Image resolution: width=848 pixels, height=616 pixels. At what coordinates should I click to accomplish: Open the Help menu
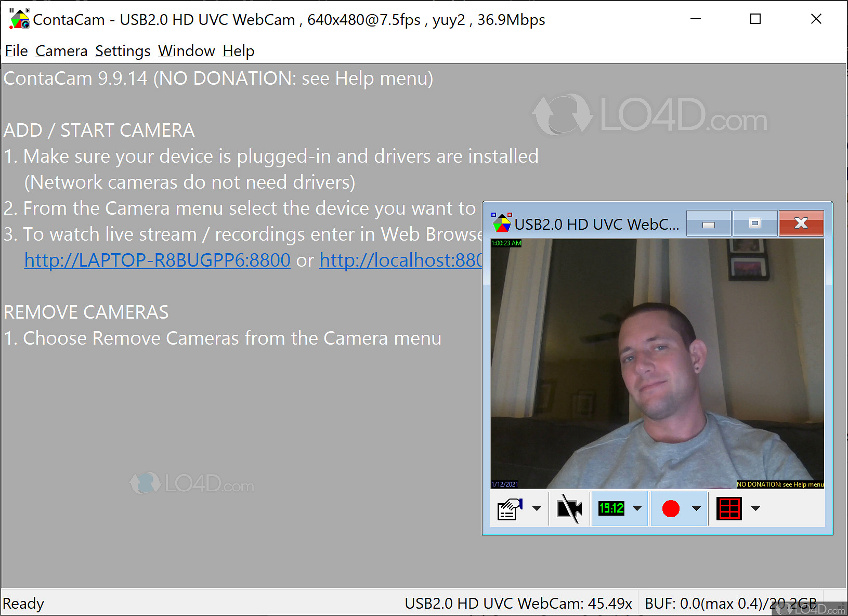click(x=239, y=51)
